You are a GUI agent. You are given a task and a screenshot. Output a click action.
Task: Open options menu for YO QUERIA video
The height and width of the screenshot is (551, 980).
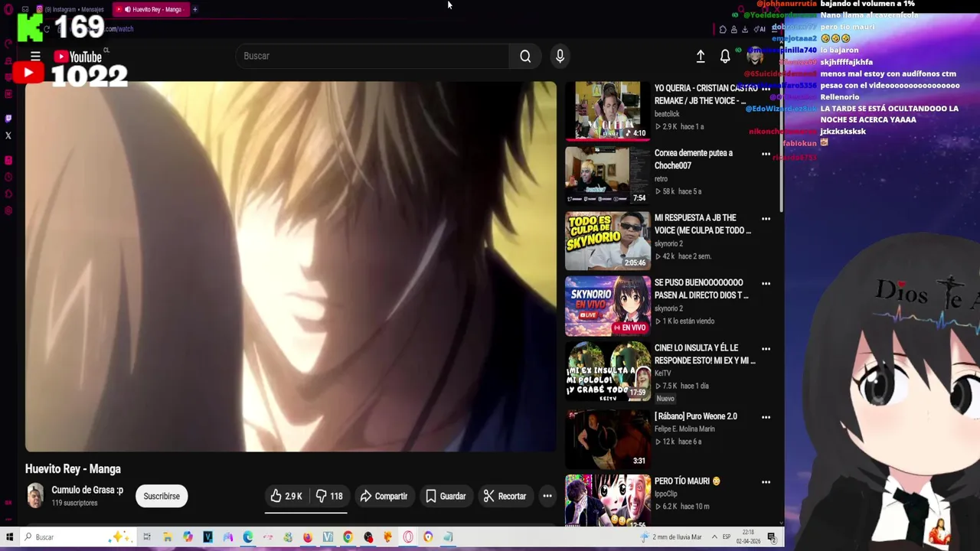tap(766, 89)
